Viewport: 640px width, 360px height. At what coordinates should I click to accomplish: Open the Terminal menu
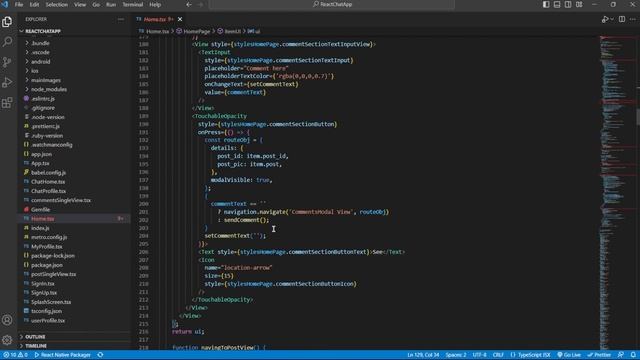point(133,4)
